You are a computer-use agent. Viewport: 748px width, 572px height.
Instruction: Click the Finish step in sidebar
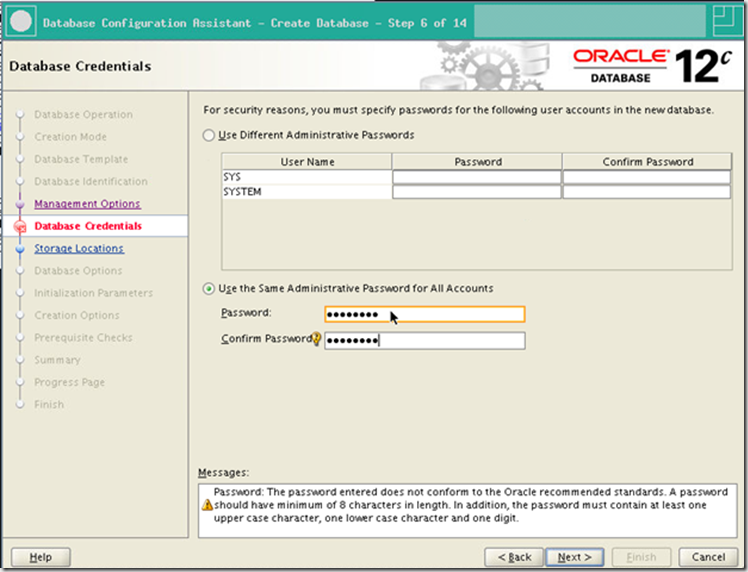(49, 405)
